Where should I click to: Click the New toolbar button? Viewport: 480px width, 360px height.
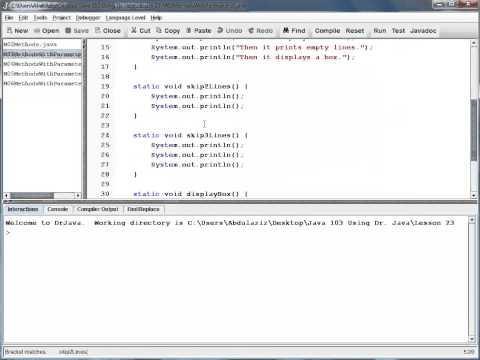[x=18, y=31]
